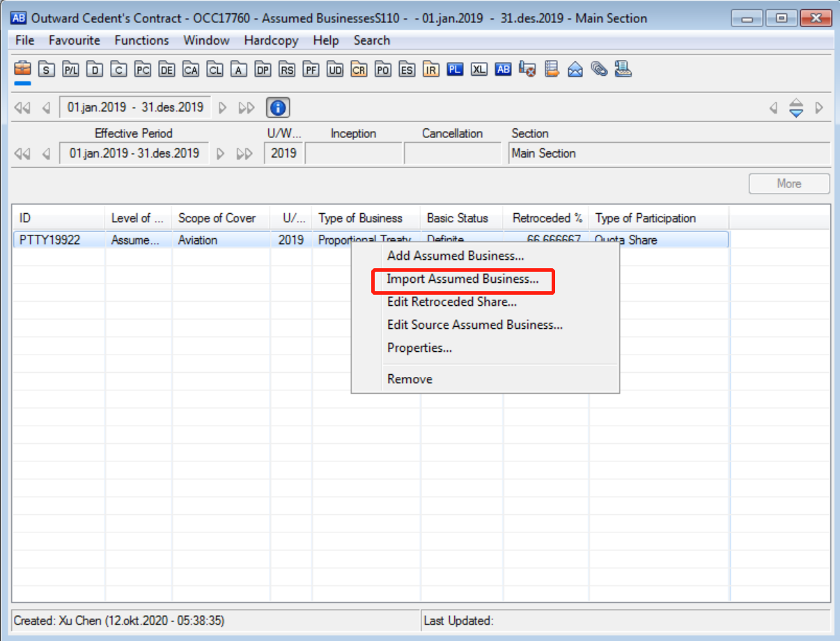Open the Hardcopy menu
The image size is (840, 641).
click(x=271, y=40)
